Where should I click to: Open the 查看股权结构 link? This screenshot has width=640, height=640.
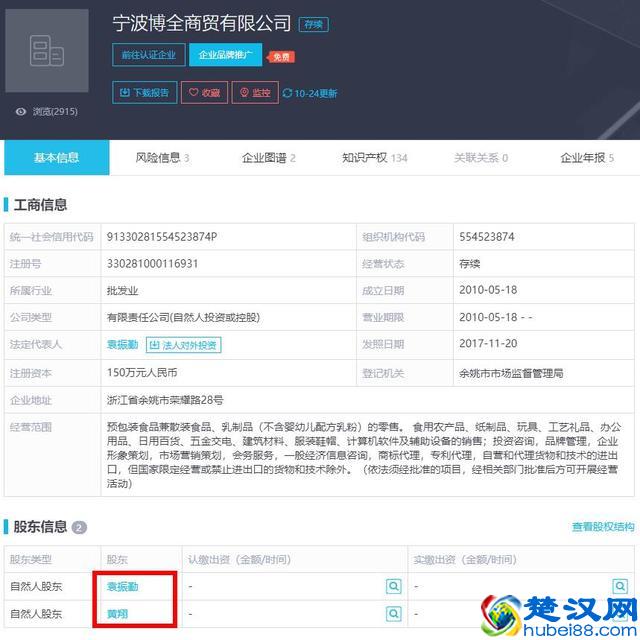[603, 527]
